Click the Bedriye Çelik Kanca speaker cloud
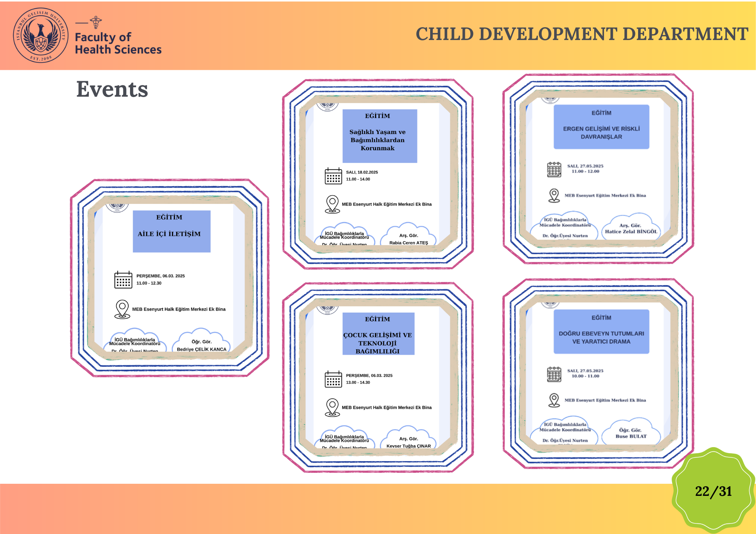Viewport: 756px width, 534px height. point(201,342)
